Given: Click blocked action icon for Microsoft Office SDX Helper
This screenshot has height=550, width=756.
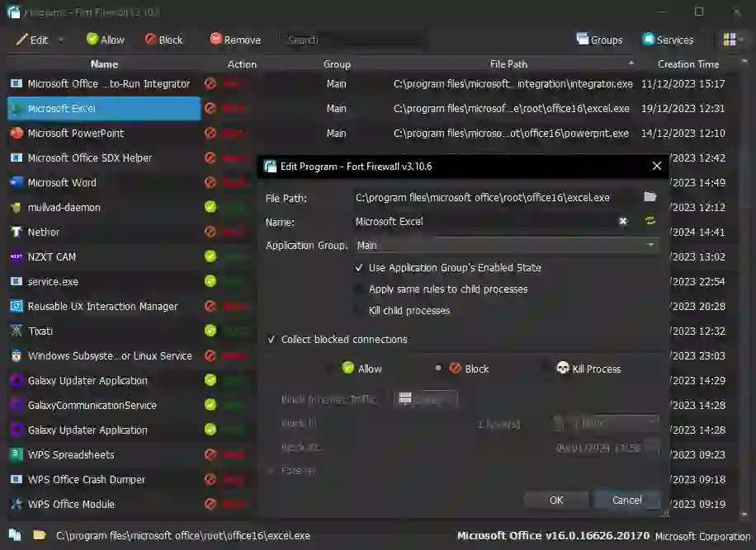Looking at the screenshot, I should point(210,158).
